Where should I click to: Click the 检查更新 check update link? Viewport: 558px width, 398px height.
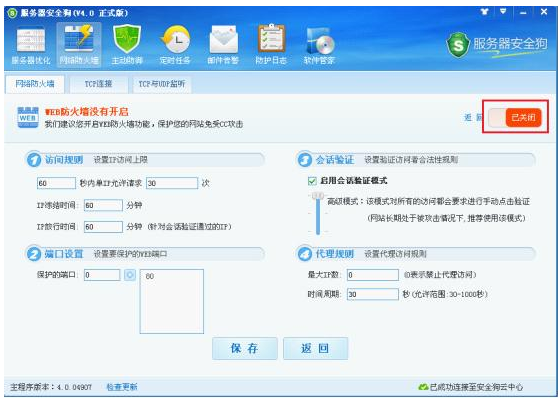[122, 387]
